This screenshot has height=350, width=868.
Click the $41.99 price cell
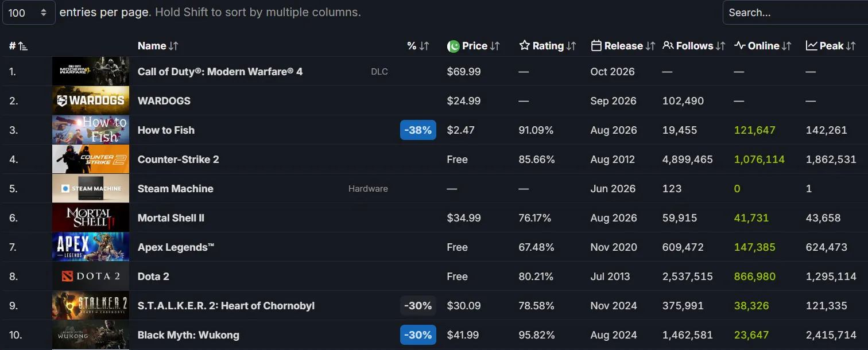pyautogui.click(x=464, y=335)
